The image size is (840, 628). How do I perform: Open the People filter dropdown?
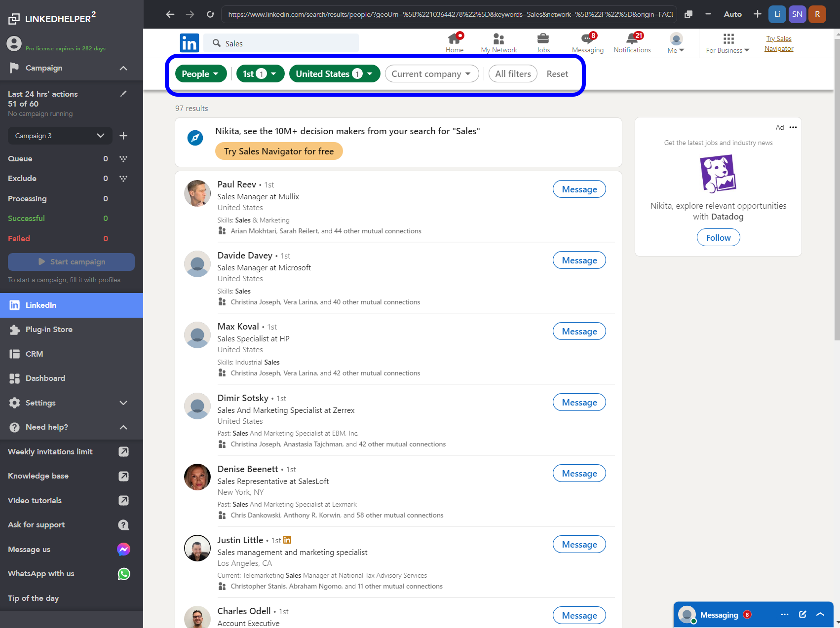click(x=201, y=74)
